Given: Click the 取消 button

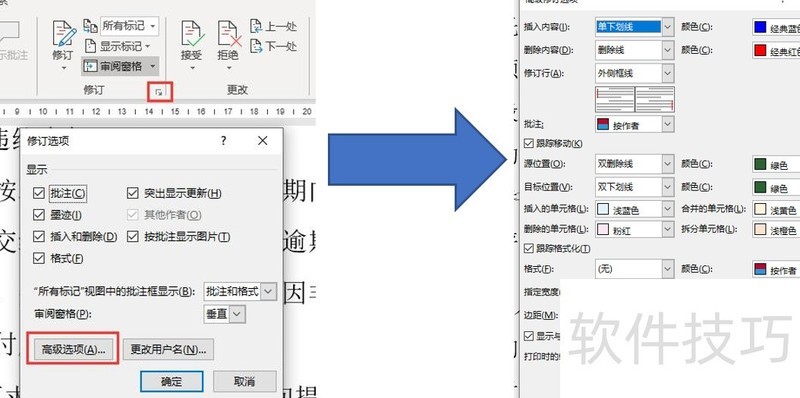Looking at the screenshot, I should coord(244,381).
